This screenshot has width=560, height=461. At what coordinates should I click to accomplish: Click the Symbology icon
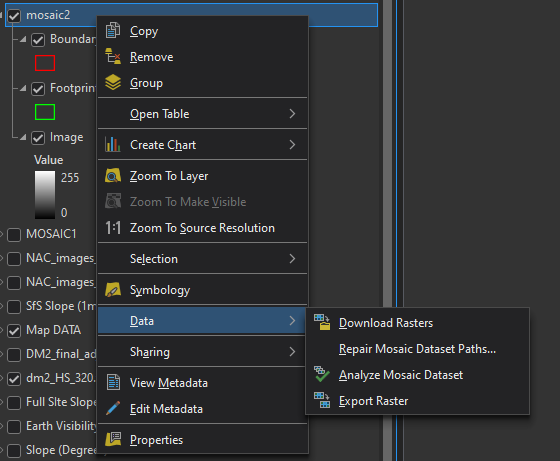tap(113, 290)
